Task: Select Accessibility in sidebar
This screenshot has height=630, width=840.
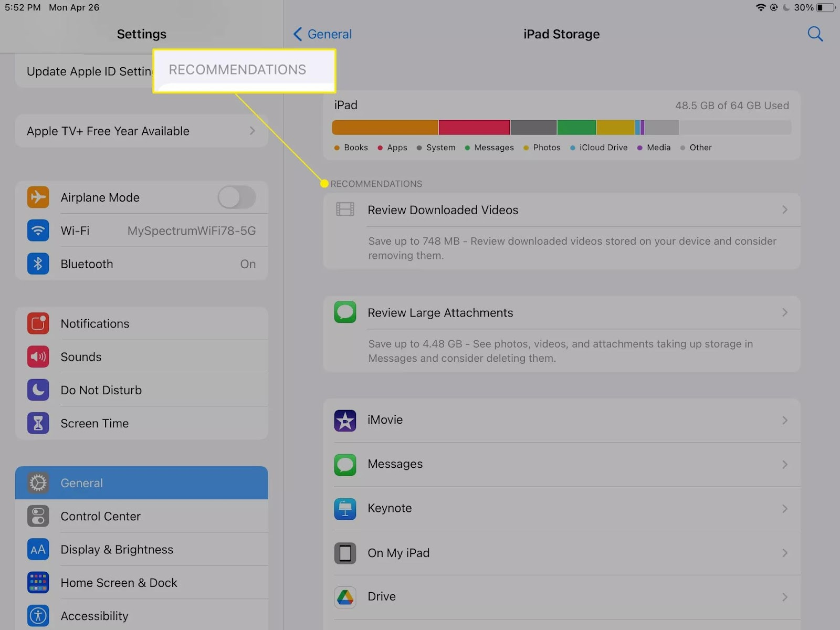Action: (142, 615)
